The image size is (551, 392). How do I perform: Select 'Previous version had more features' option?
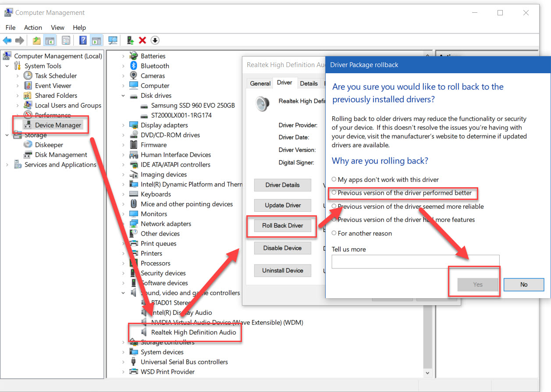click(x=334, y=219)
